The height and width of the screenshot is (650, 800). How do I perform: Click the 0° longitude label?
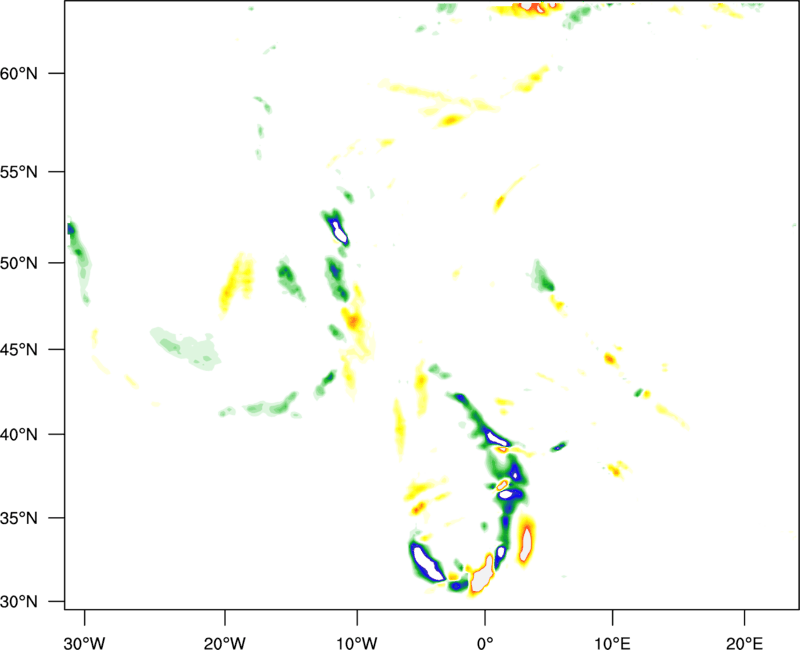pos(485,643)
